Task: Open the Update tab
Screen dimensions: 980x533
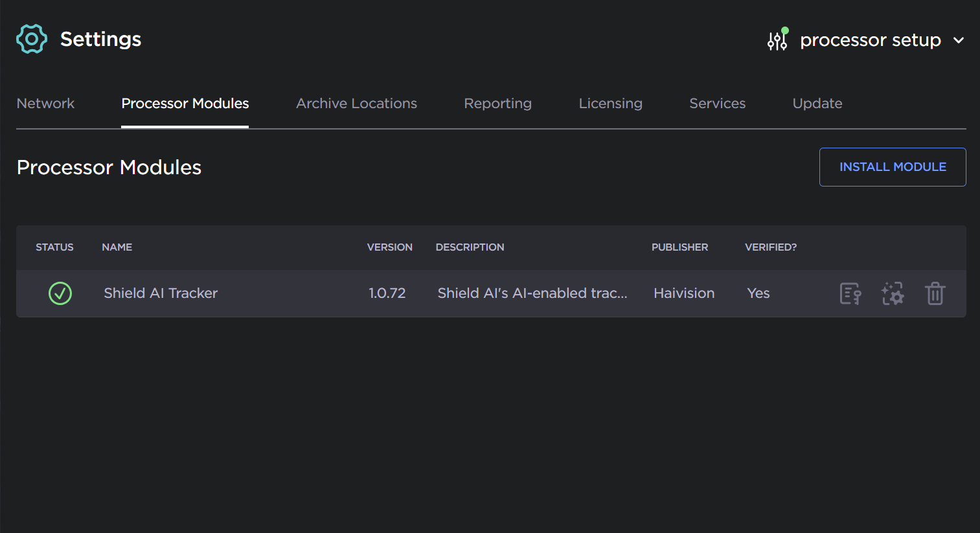Action: 817,104
